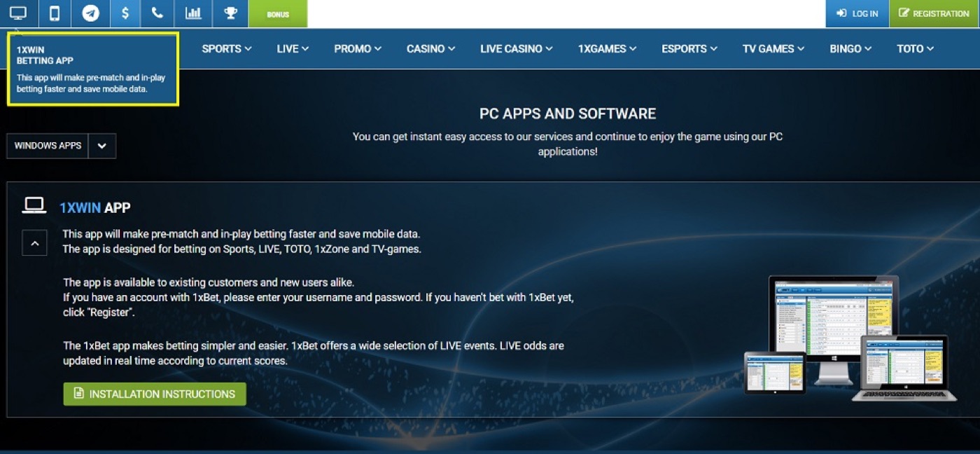Click the green REGISTRATION button
980x454 pixels.
[x=934, y=13]
